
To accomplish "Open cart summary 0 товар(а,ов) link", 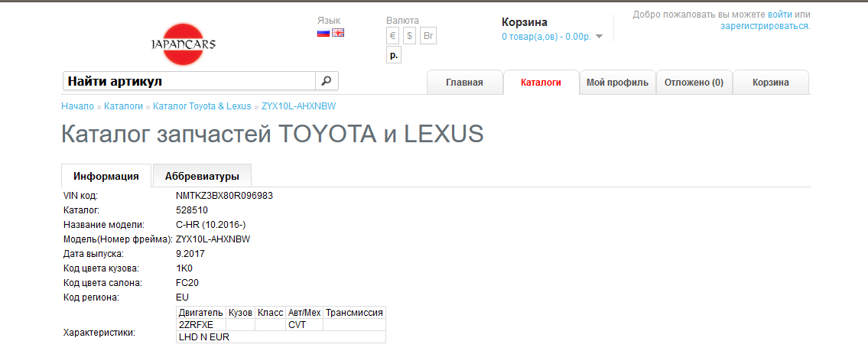I will (x=546, y=37).
